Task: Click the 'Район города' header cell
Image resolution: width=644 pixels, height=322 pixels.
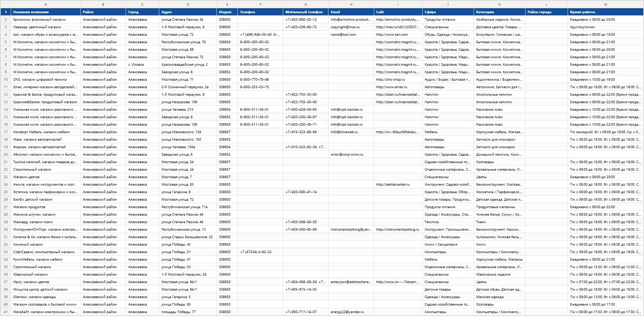Action: [x=547, y=12]
